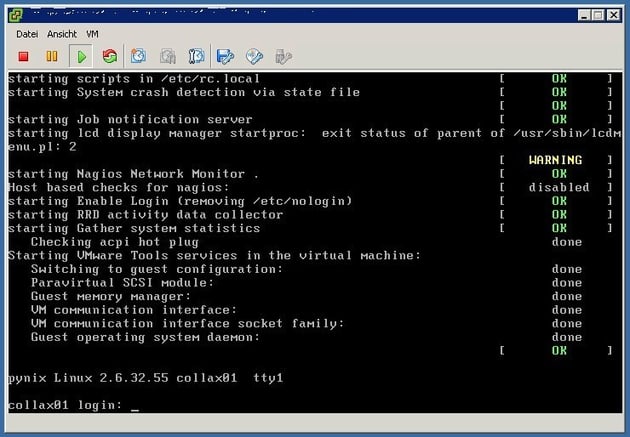Screen dimensions: 630x437
Task: Click the yellow WARNING status text
Action: click(555, 160)
